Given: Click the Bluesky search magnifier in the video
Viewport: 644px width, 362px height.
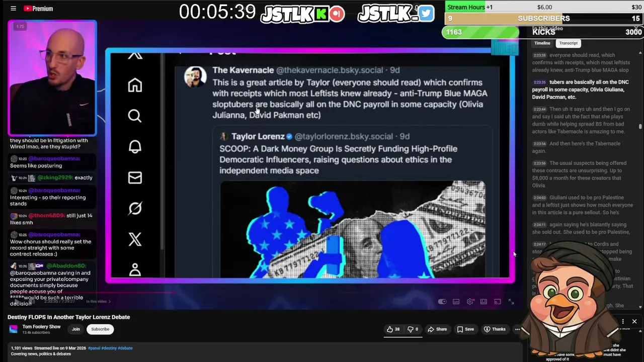Looking at the screenshot, I should coord(135,116).
